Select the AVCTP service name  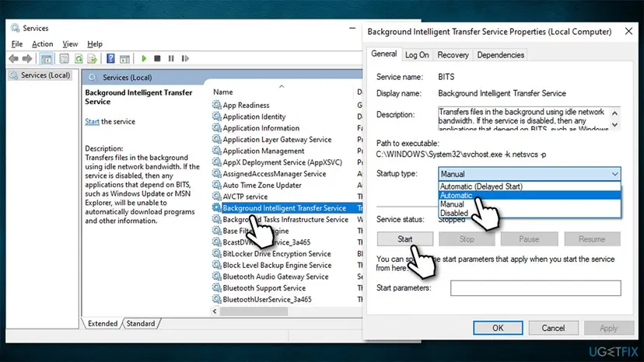coord(245,197)
